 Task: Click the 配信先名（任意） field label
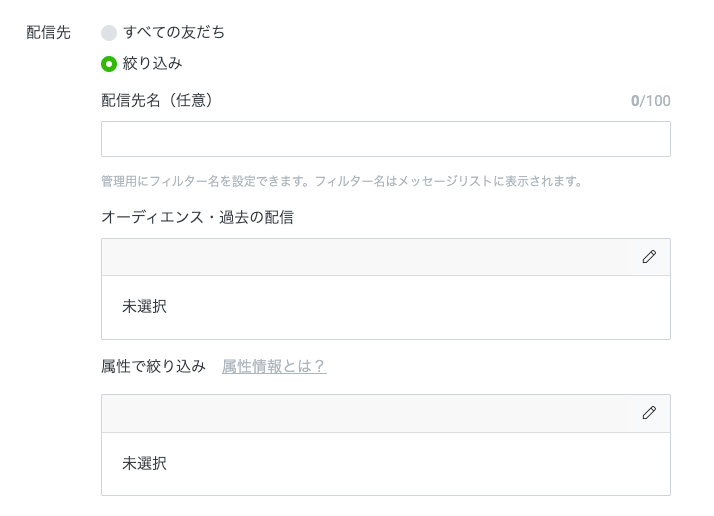(157, 100)
